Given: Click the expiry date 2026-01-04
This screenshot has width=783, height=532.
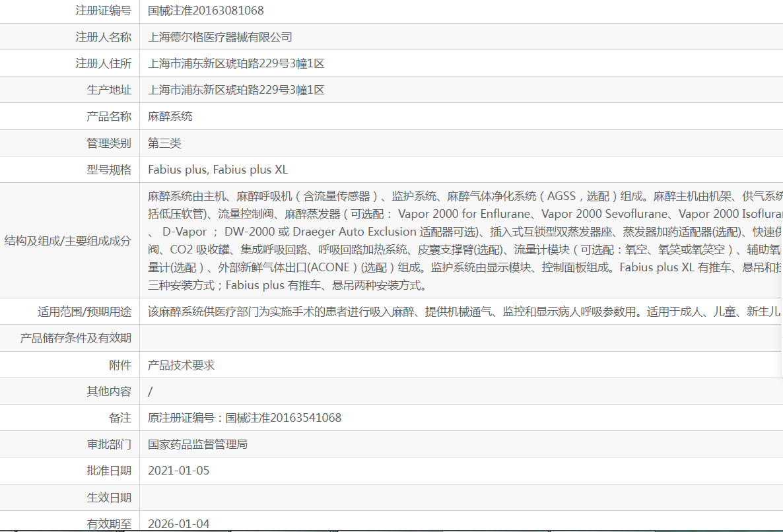Looking at the screenshot, I should (x=179, y=524).
